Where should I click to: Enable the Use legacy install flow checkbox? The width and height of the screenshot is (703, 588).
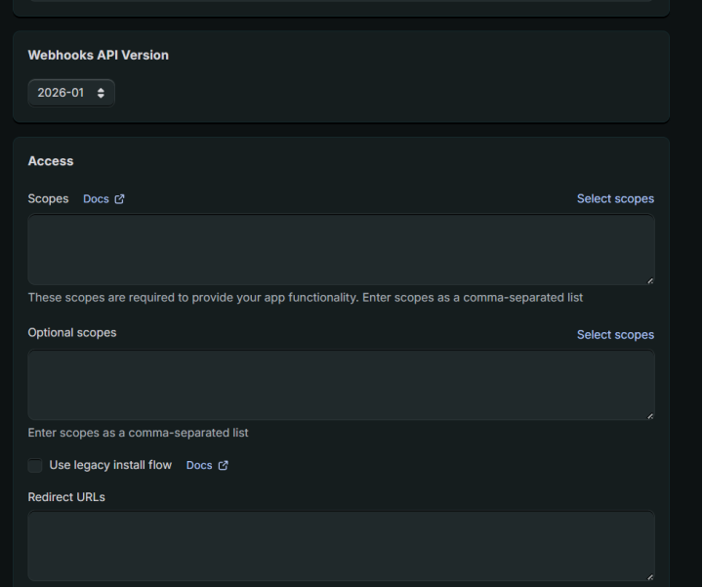pos(35,466)
